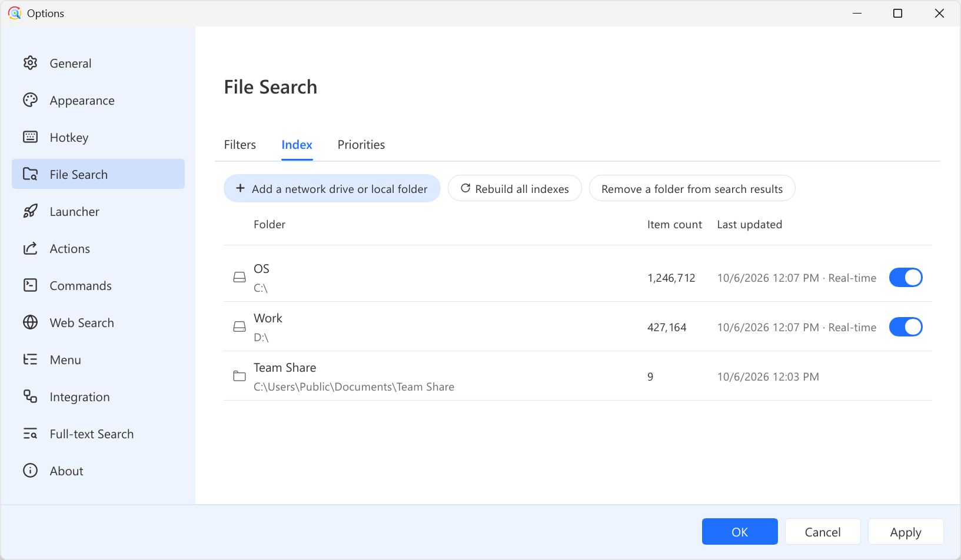Image resolution: width=961 pixels, height=560 pixels.
Task: Click the Folder column header
Action: pos(270,224)
